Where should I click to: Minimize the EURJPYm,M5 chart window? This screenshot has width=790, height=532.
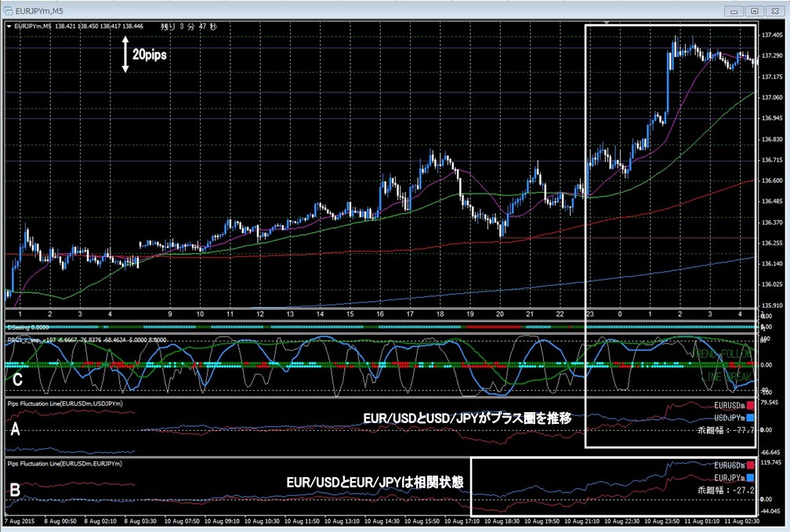[734, 11]
